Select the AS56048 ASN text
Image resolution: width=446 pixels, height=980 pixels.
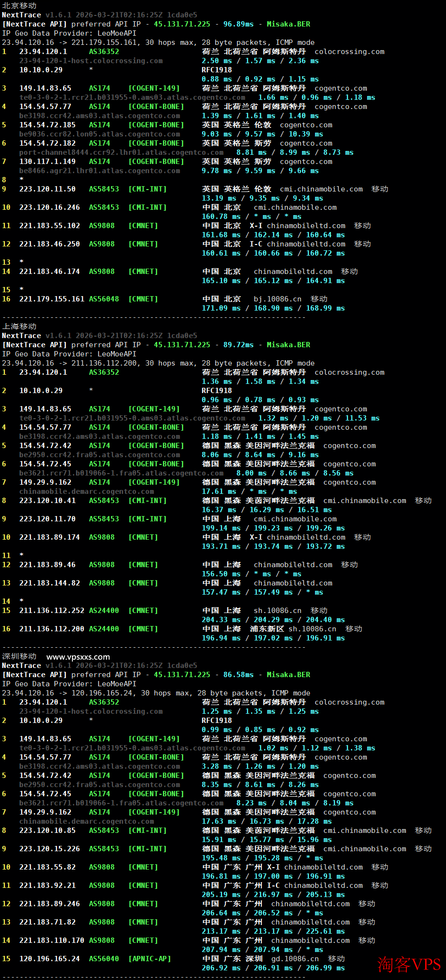click(x=104, y=299)
